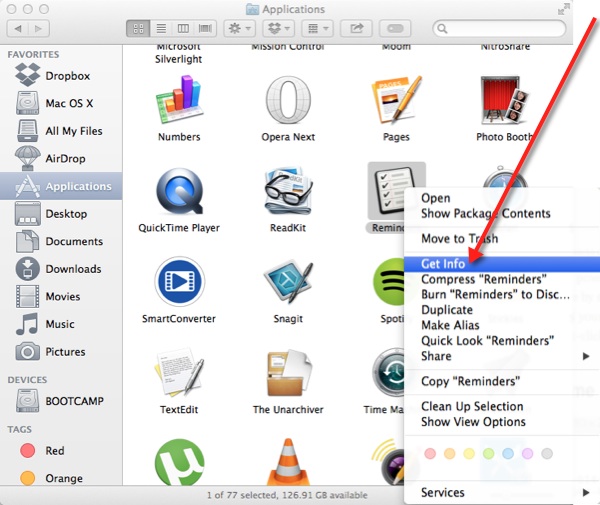Select the uTorrent app icon

[179, 462]
